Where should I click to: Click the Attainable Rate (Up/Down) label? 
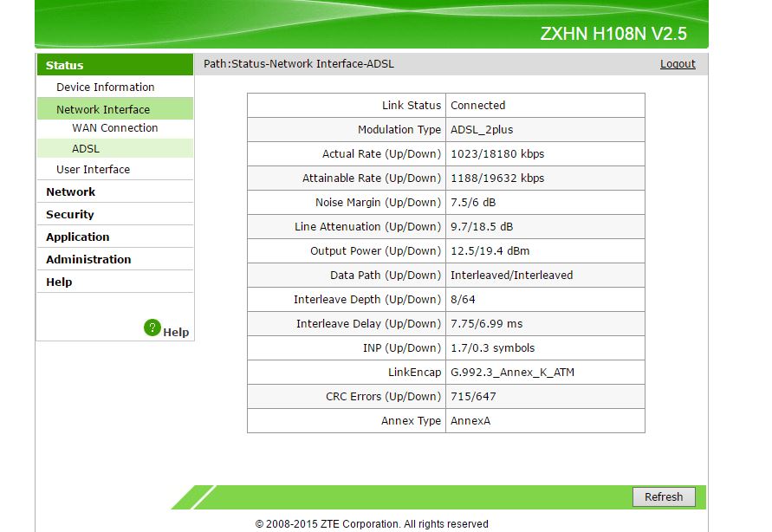pos(372,178)
